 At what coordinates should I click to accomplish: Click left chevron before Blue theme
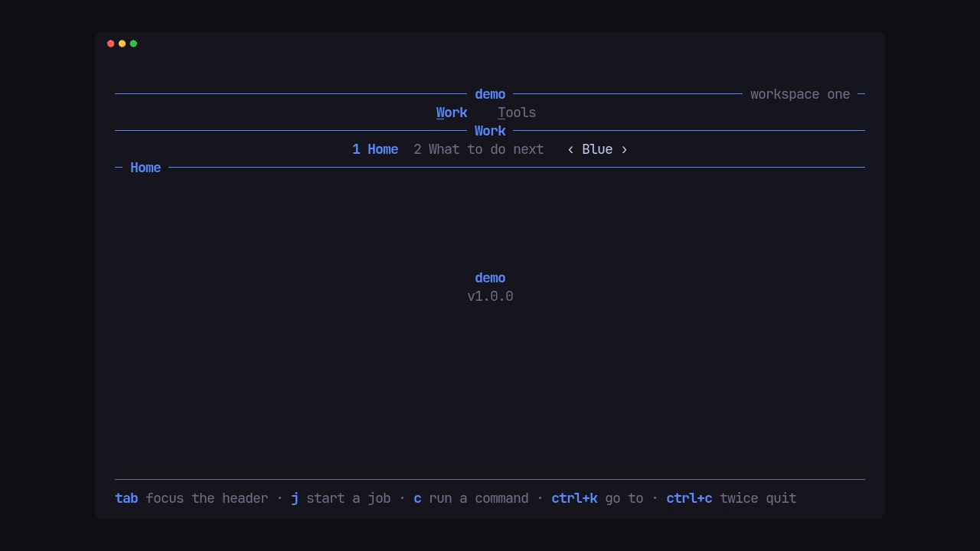click(570, 149)
